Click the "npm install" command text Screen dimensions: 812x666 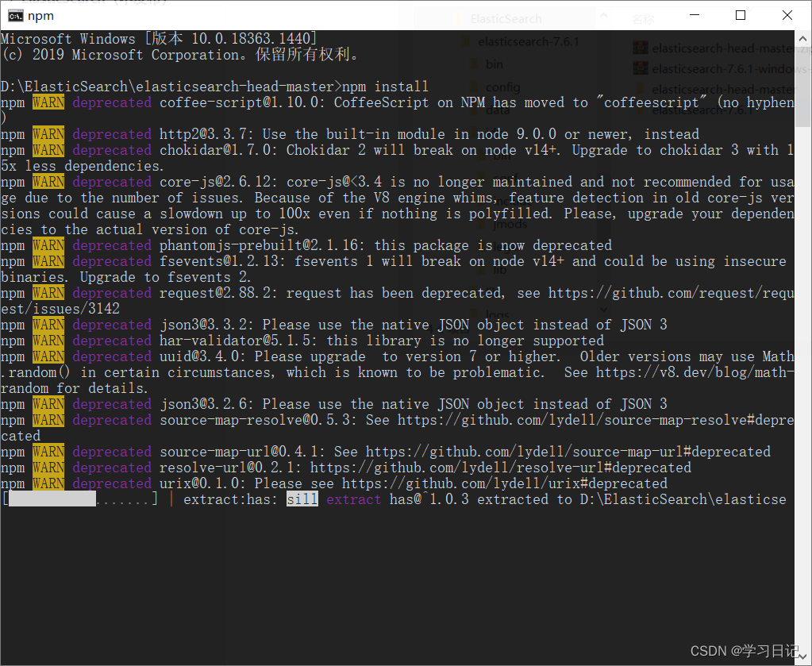coord(385,87)
